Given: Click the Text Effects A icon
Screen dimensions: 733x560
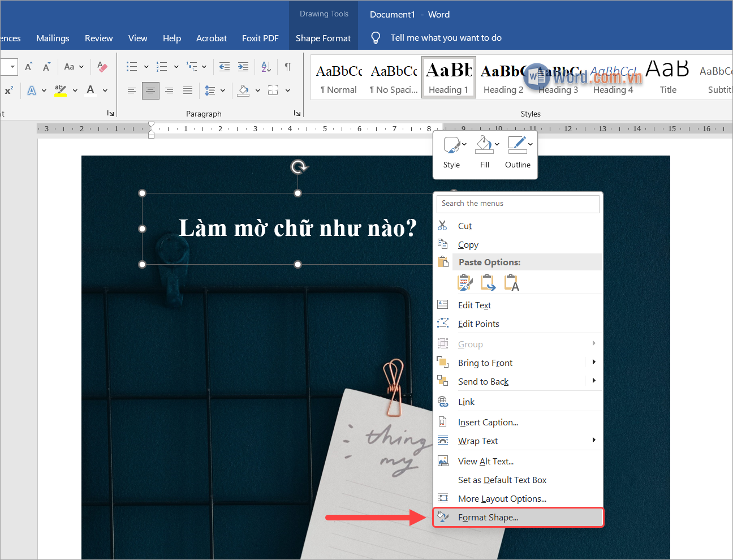Looking at the screenshot, I should coord(32,91).
